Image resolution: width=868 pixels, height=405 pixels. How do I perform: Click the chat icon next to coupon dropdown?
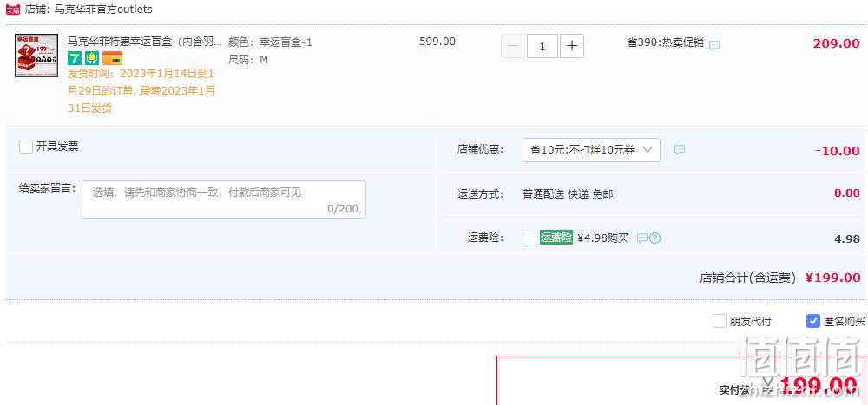pos(680,149)
